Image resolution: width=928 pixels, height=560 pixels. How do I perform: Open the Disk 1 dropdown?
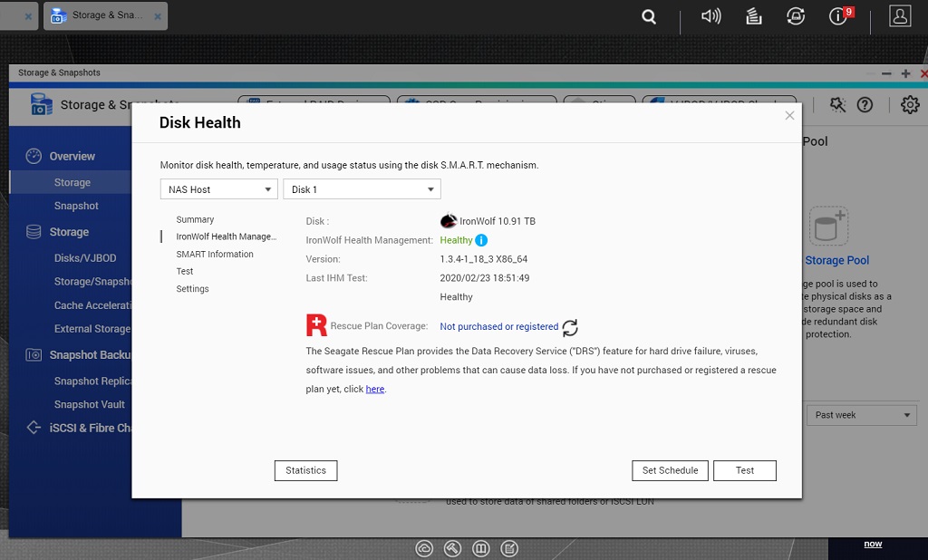click(362, 189)
